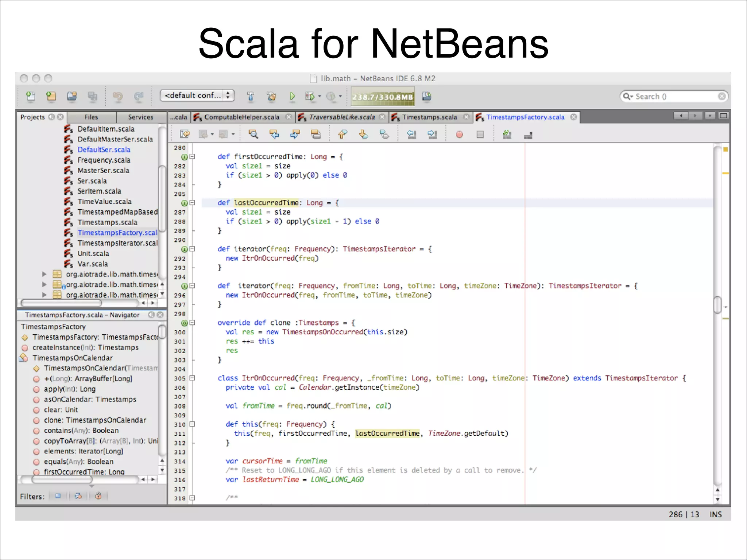Toggle the second Navigator filter icon
Image resolution: width=747 pixels, height=560 pixels.
pyautogui.click(x=78, y=496)
